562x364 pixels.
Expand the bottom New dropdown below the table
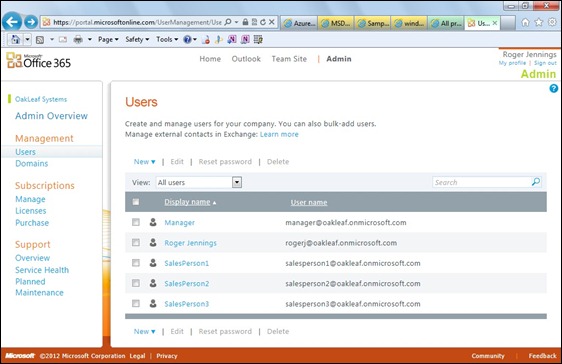[144, 331]
